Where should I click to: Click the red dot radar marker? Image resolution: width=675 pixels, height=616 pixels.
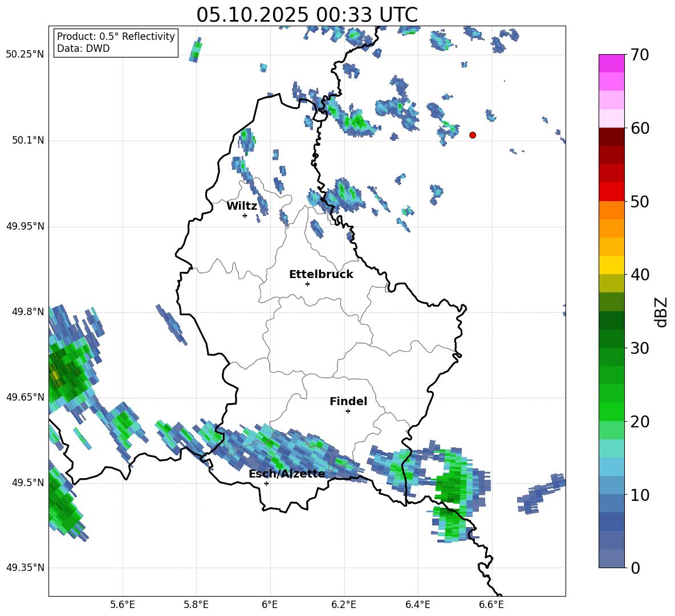[473, 135]
